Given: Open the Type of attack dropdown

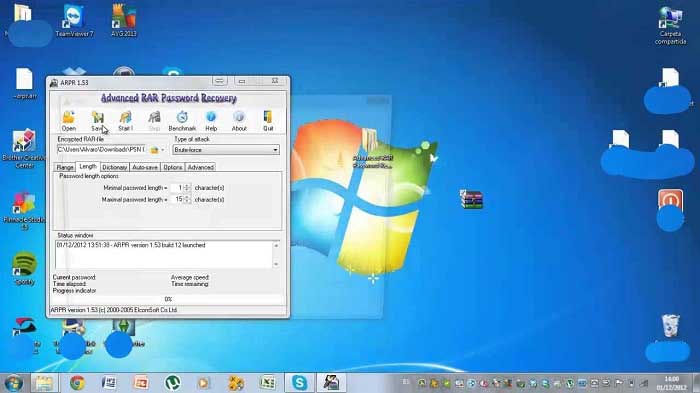Looking at the screenshot, I should pos(226,150).
